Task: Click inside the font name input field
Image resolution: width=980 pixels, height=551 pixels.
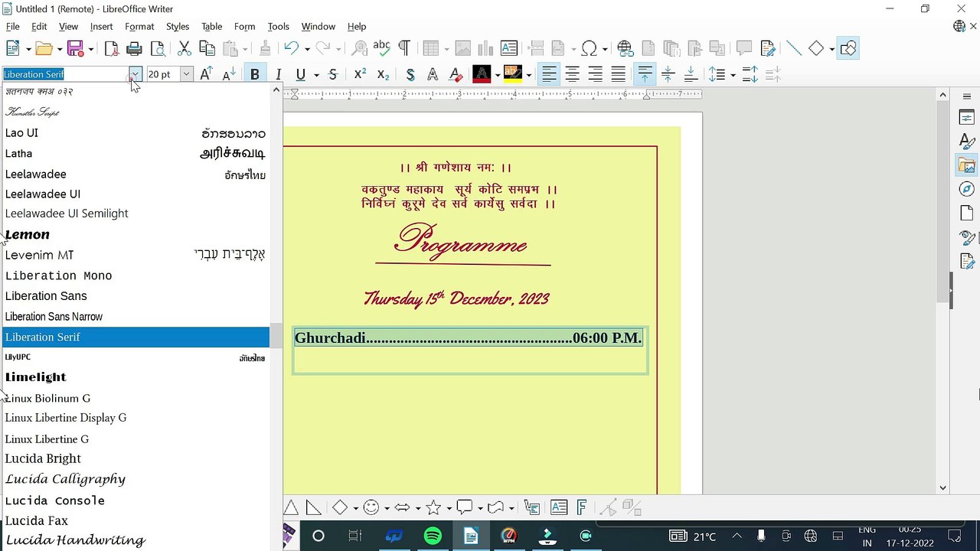Action: click(x=65, y=74)
